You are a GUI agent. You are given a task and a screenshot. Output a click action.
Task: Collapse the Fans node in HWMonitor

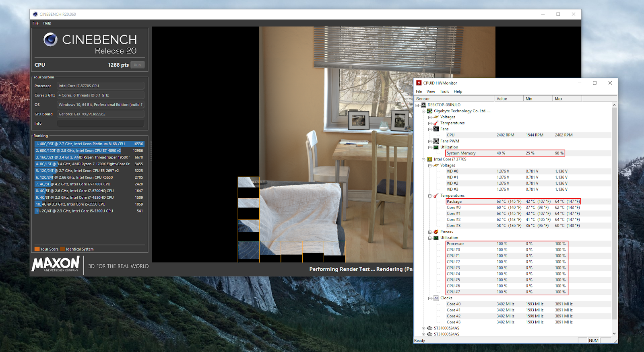[x=430, y=129]
